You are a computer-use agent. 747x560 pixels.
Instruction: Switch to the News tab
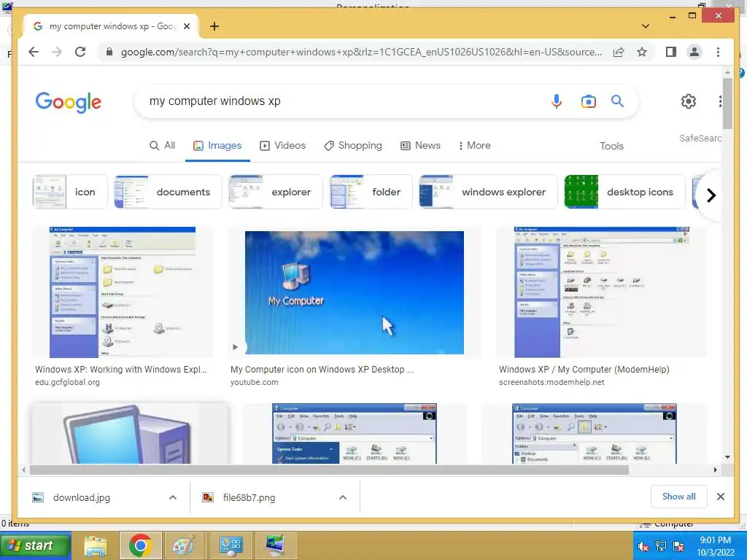click(x=420, y=146)
